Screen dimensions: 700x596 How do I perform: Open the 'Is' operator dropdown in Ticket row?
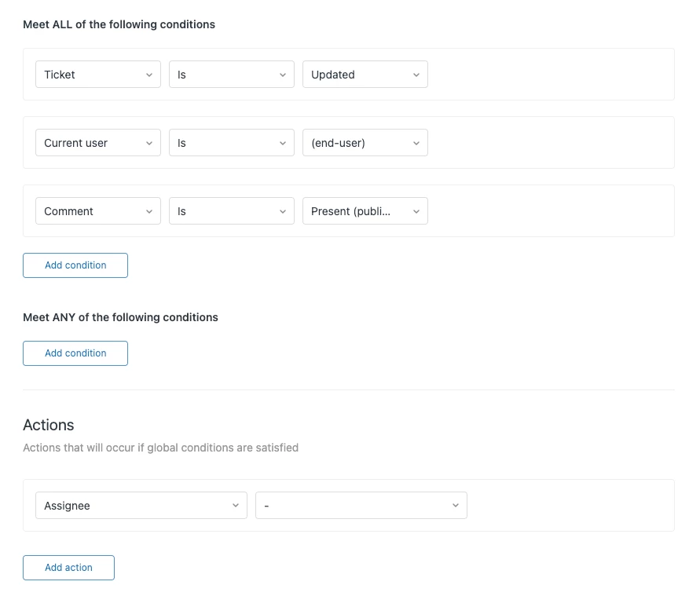coord(231,75)
